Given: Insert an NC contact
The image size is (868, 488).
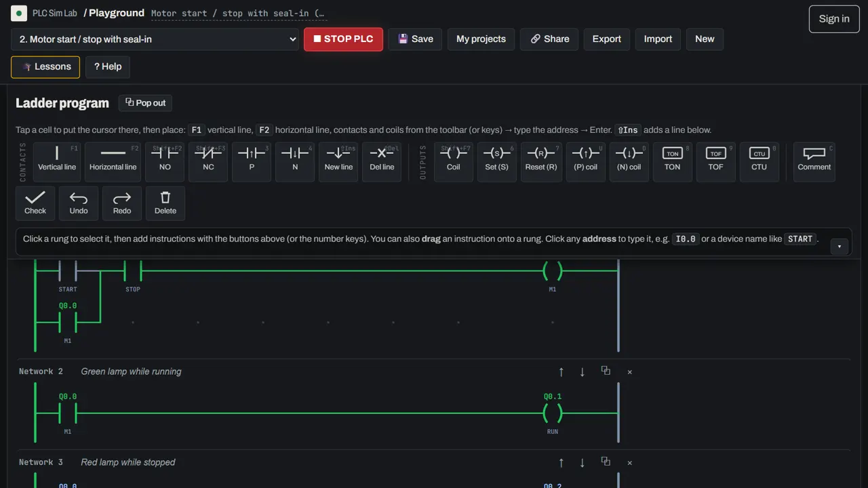Looking at the screenshot, I should click(208, 162).
